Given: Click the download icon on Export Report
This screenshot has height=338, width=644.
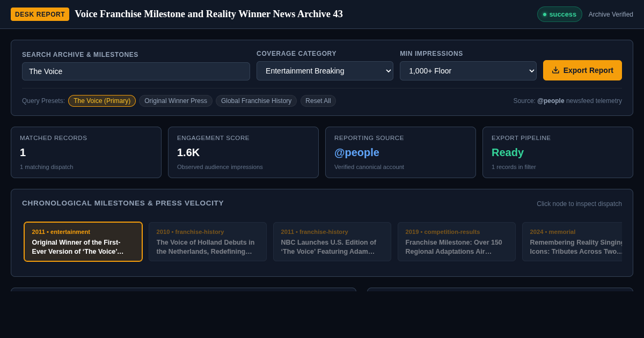Looking at the screenshot, I should (x=555, y=70).
